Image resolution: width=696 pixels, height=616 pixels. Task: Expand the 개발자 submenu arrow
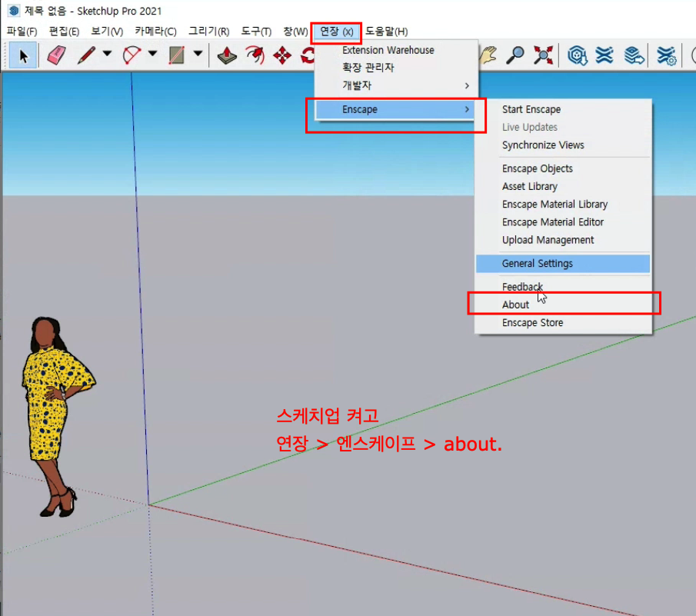click(x=467, y=85)
